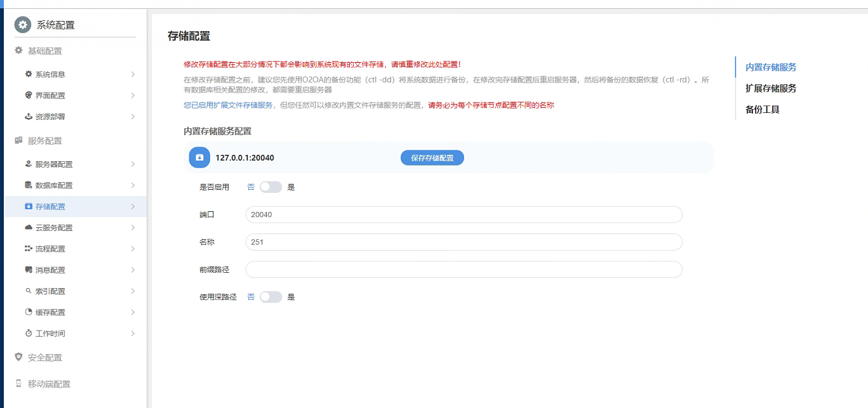Click the 端口 input field

click(x=464, y=214)
